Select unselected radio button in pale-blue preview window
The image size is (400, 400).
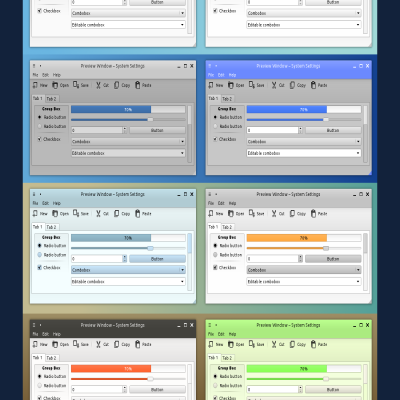pos(39,255)
